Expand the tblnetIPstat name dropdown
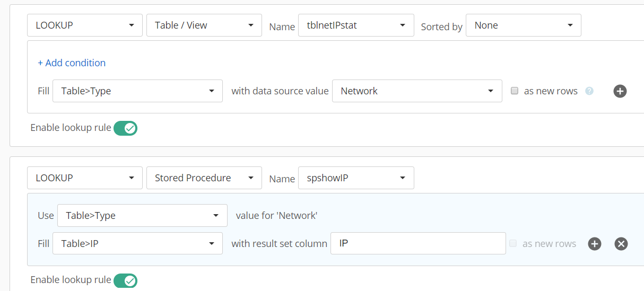This screenshot has height=291, width=644. (x=356, y=25)
